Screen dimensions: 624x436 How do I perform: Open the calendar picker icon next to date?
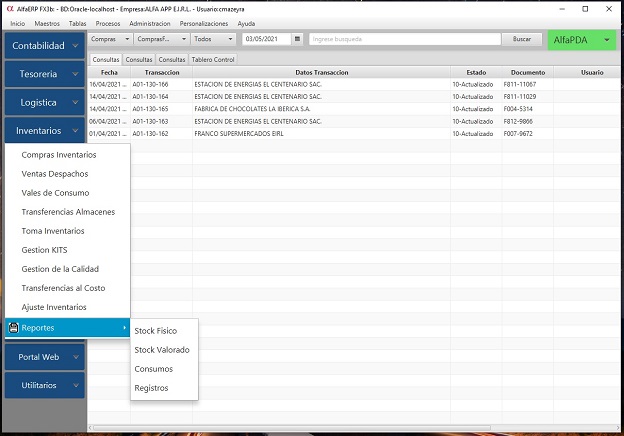click(x=297, y=39)
